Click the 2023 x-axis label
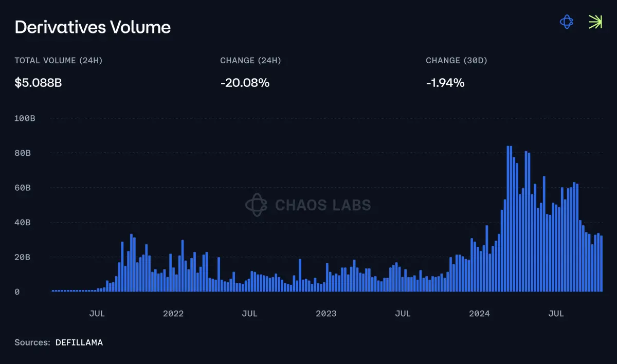The height and width of the screenshot is (364, 617). tap(326, 314)
